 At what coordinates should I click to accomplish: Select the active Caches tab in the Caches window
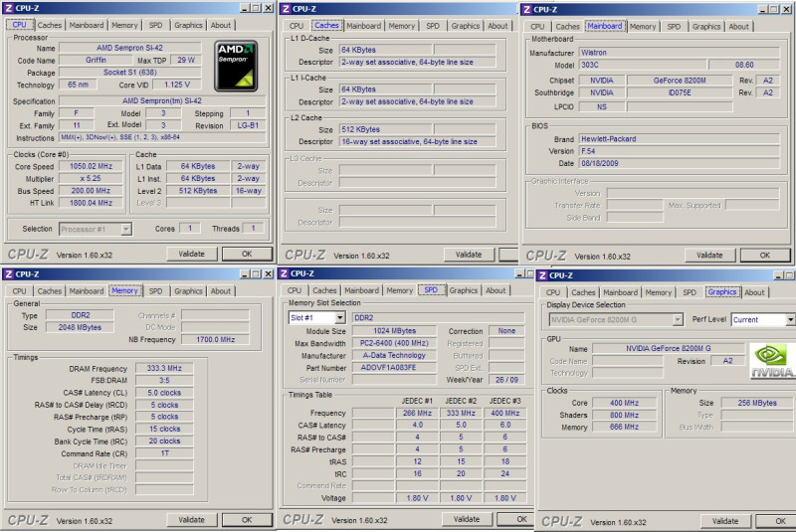(326, 26)
